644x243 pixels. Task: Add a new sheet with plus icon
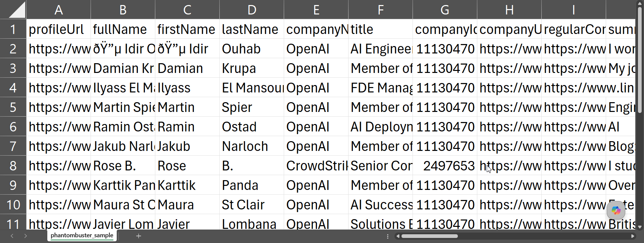click(139, 236)
